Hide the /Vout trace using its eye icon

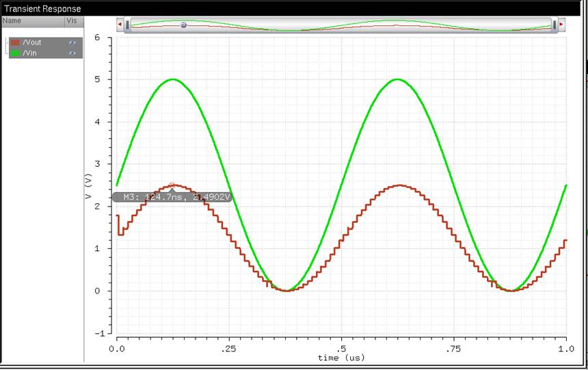tap(72, 42)
